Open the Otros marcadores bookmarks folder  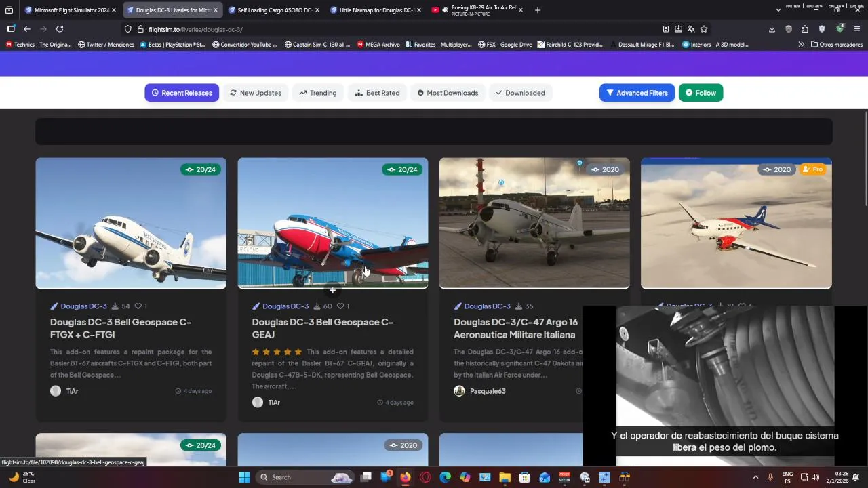[837, 45]
